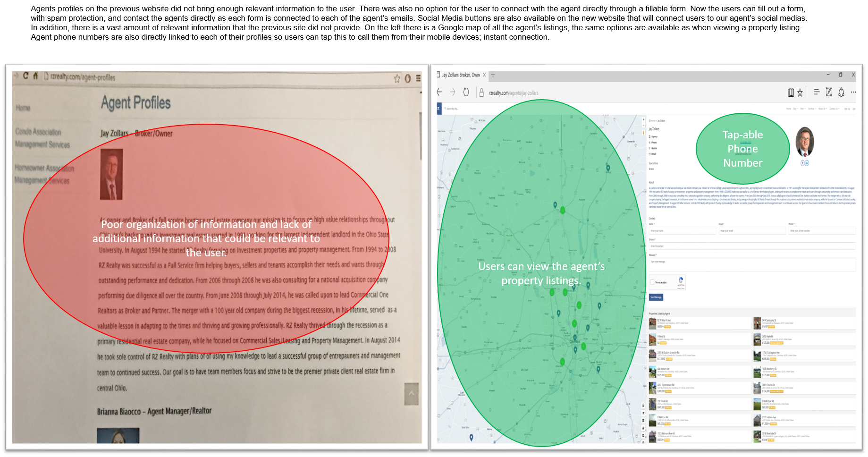The image size is (868, 457).
Task: Click the 'Enter your name' field
Action: (x=682, y=231)
